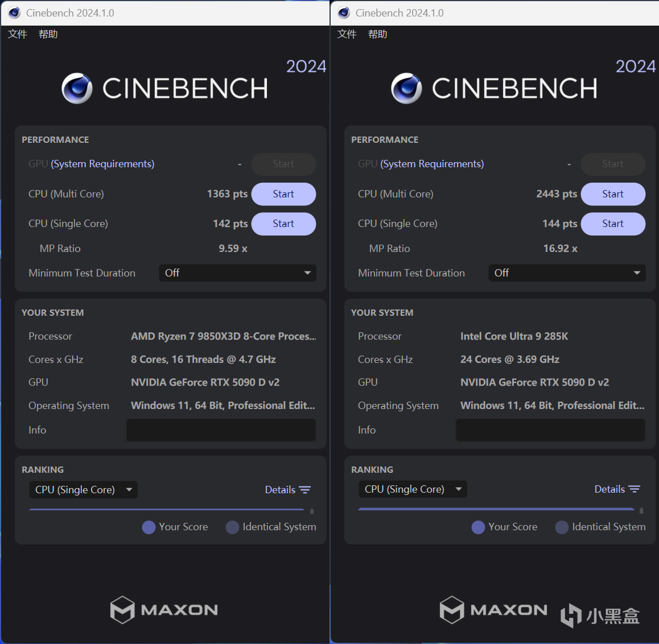The height and width of the screenshot is (644, 659).
Task: Open 帮助 menu in left Cinebench window
Action: click(48, 34)
